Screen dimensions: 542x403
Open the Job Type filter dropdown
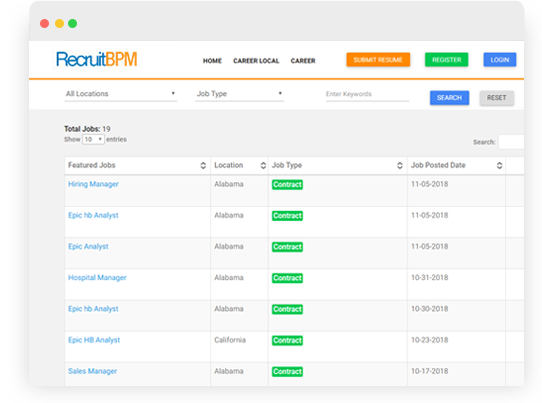point(240,94)
